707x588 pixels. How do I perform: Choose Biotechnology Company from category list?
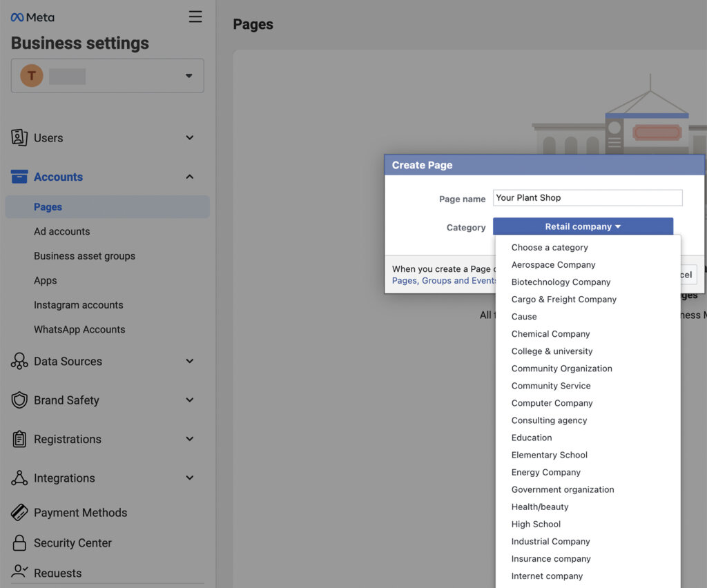tap(561, 282)
